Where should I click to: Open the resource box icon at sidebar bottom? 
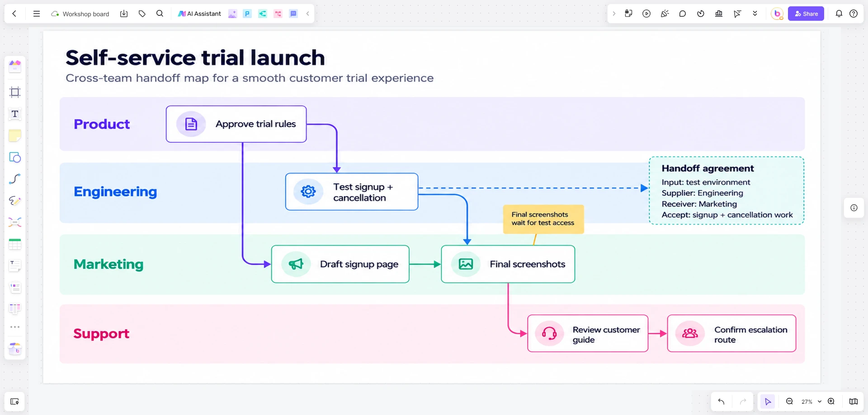(x=15, y=348)
